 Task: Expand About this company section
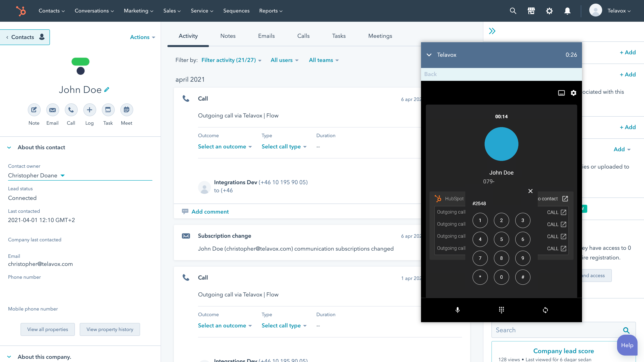point(9,357)
